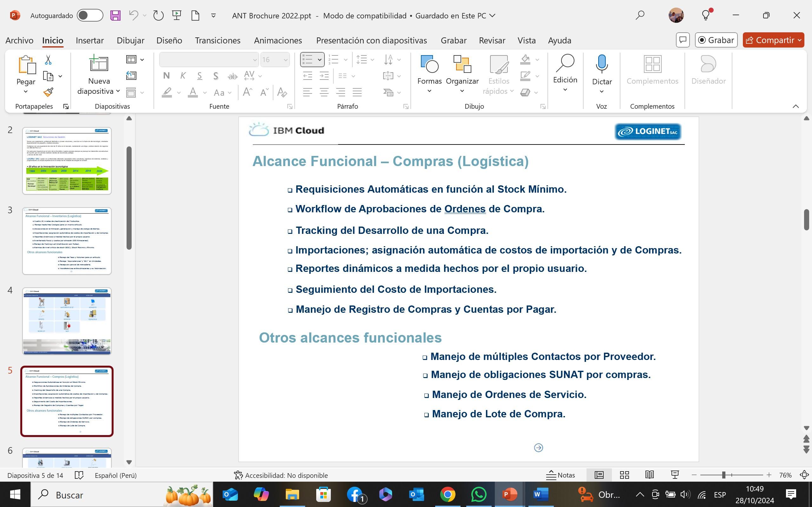Open PowerPoint comments pane icon

point(683,40)
